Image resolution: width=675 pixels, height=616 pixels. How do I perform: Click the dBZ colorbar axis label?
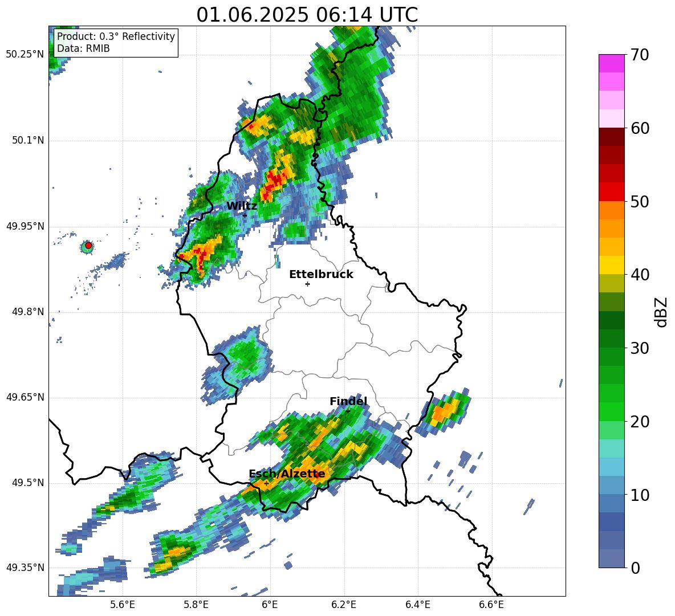pyautogui.click(x=662, y=312)
